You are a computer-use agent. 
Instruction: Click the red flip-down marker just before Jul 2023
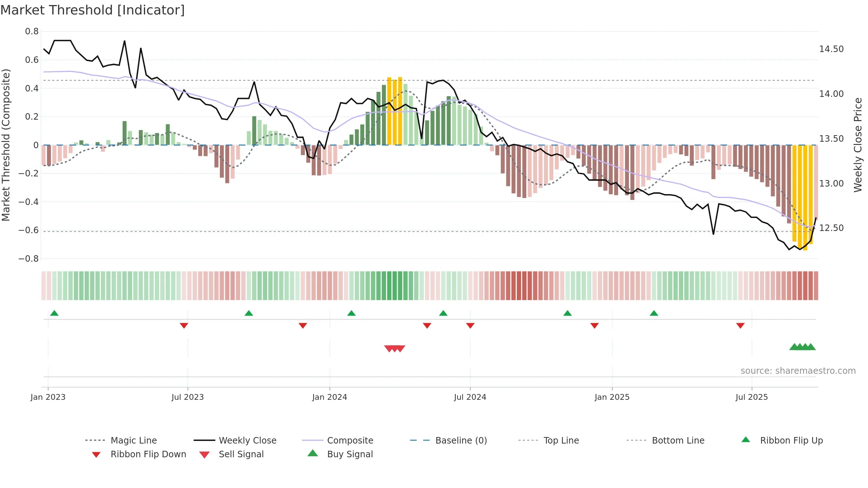[x=184, y=326]
